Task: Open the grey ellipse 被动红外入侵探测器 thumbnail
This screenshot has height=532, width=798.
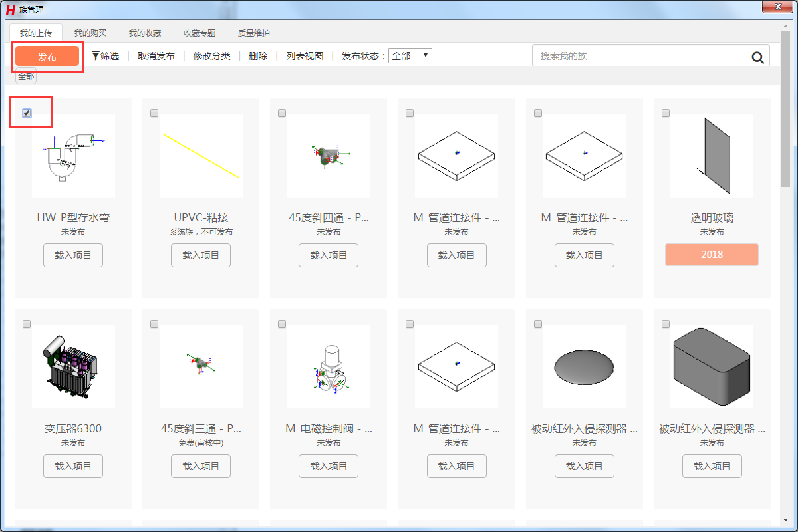Action: pos(584,366)
